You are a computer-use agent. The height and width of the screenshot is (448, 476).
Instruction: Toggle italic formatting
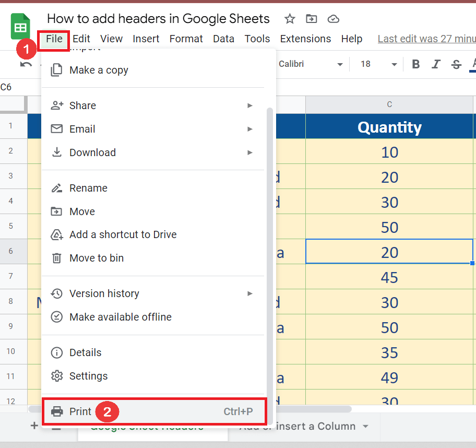[436, 64]
